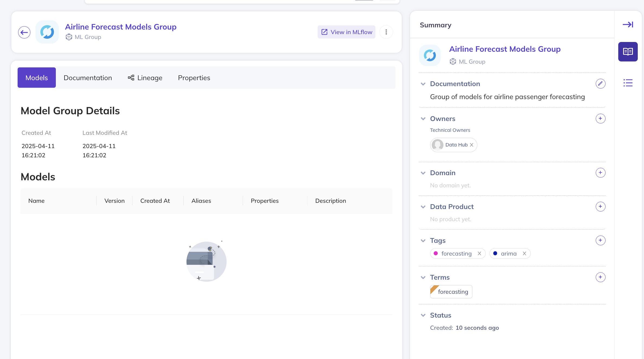Viewport: 644px width, 359px height.
Task: Collapse the Documentation section
Action: click(423, 84)
